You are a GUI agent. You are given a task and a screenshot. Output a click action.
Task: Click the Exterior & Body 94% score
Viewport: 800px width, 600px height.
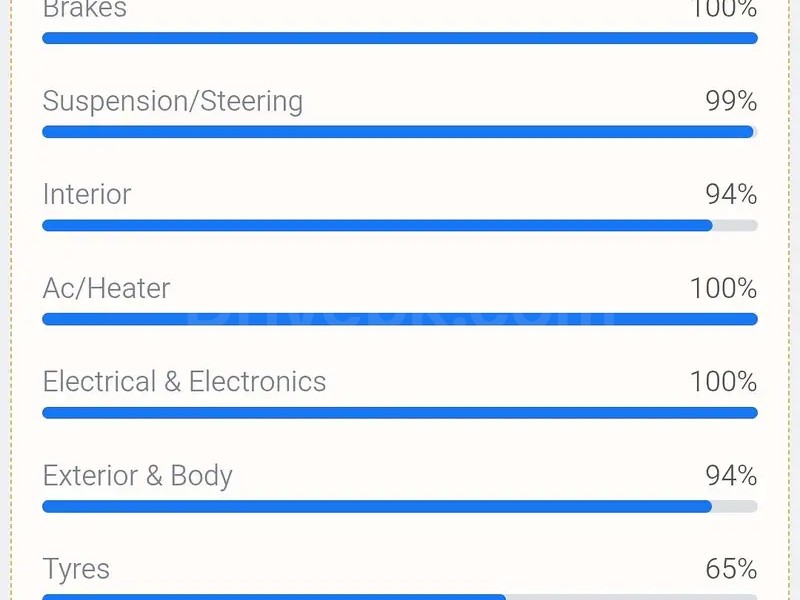(x=731, y=475)
